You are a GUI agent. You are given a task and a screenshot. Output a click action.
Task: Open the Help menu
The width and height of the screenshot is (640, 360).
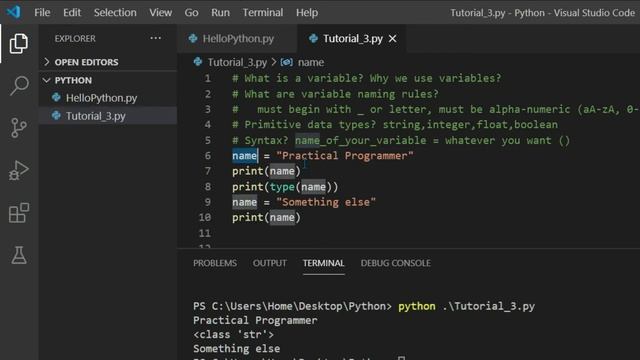tap(307, 13)
